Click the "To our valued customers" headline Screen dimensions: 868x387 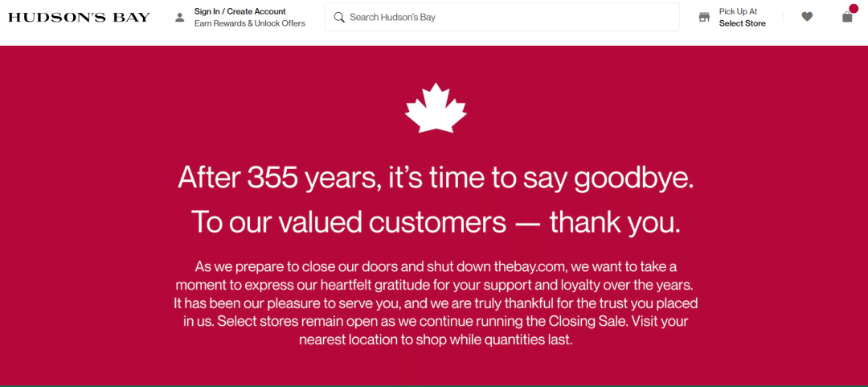tap(436, 221)
